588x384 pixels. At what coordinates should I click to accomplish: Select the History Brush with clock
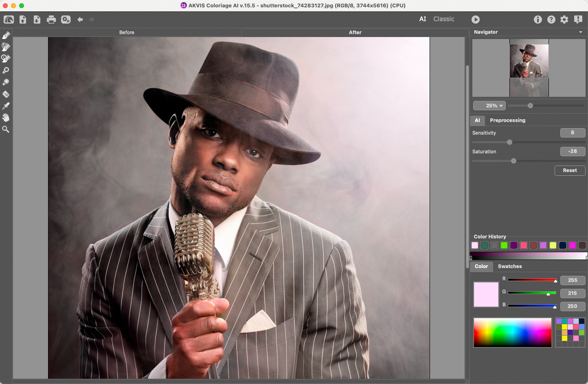point(6,59)
